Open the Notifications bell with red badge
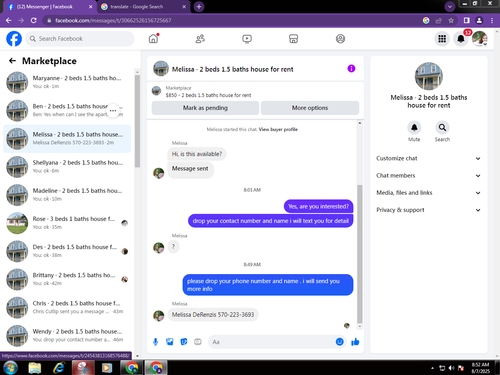The height and width of the screenshot is (375, 500). pos(461,39)
